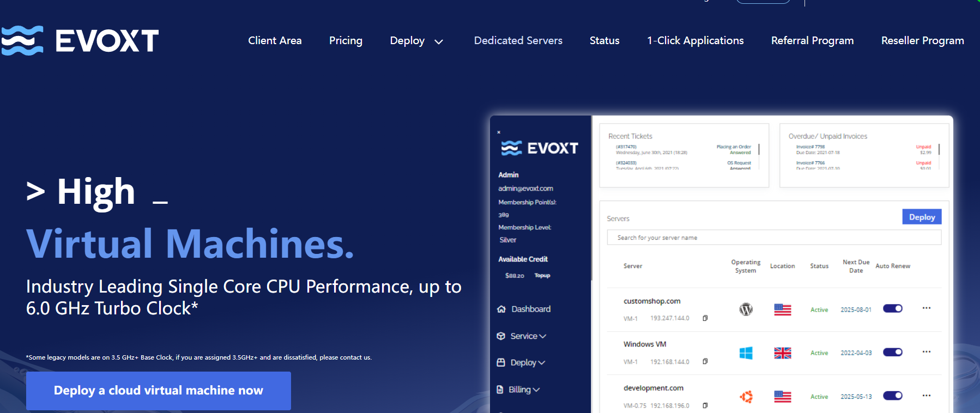Click the Auto Renew column header

coord(893,266)
